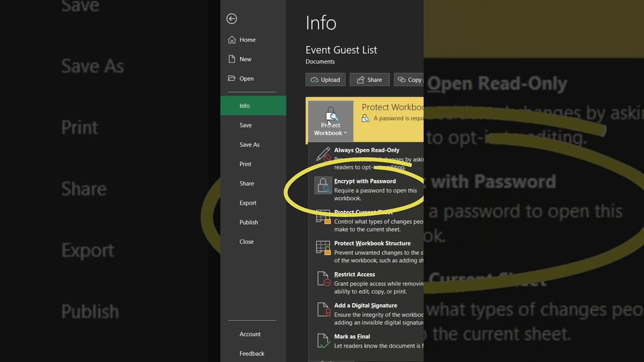Click the share arrow icon on the Share button
The width and height of the screenshot is (644, 362).
(360, 79)
